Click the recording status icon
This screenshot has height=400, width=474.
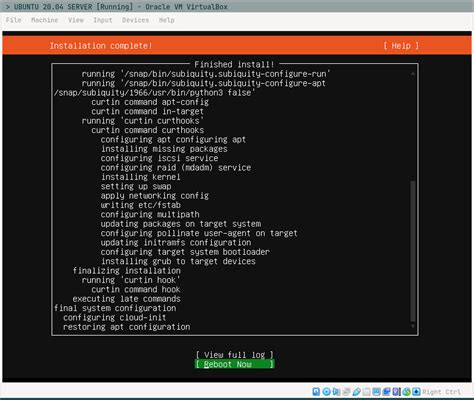386,392
